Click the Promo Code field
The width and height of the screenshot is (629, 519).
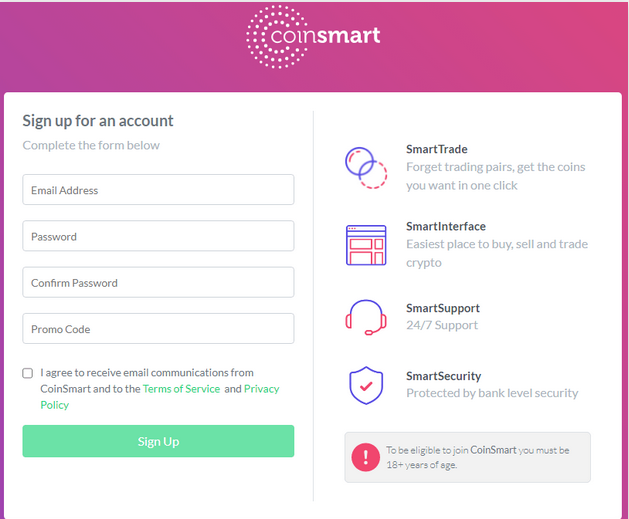(x=158, y=329)
